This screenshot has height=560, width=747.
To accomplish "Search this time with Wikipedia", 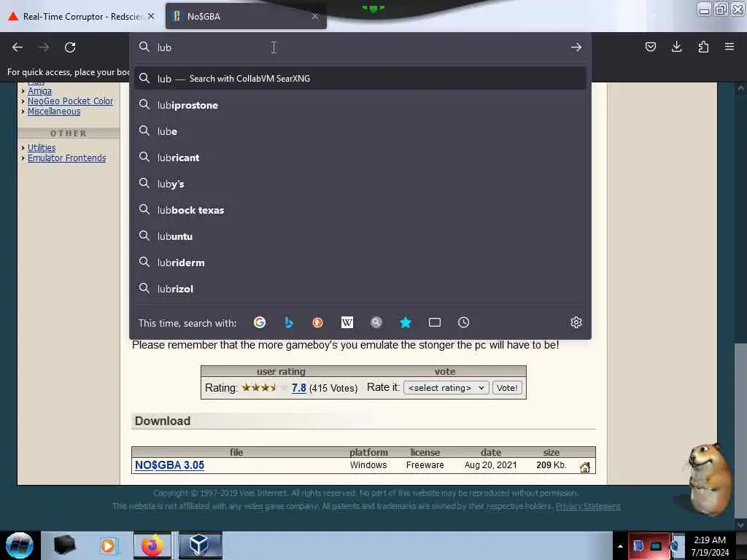I will click(347, 323).
